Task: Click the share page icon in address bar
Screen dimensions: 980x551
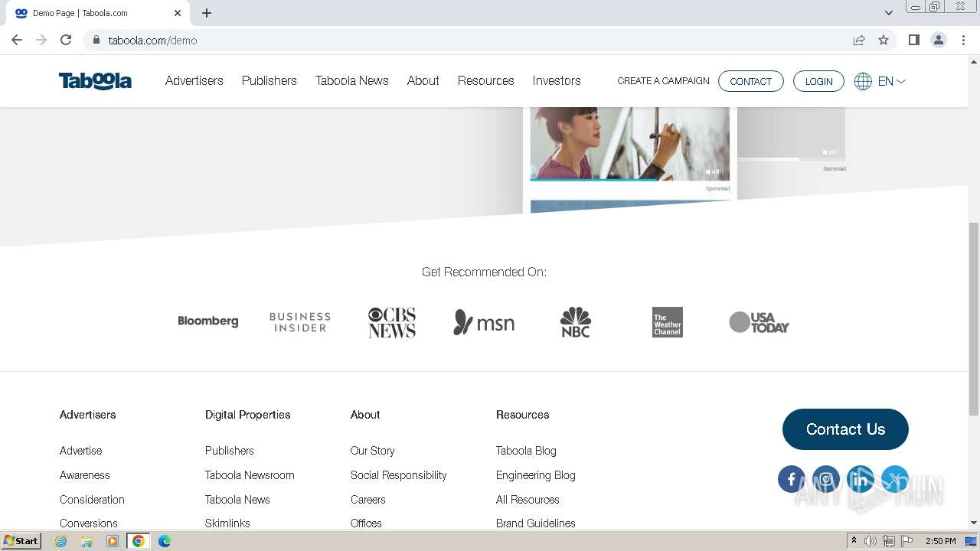Action: (x=859, y=40)
